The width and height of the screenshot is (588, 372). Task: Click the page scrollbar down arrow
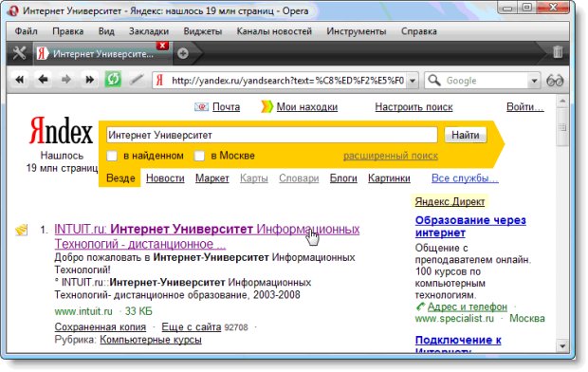tap(562, 345)
